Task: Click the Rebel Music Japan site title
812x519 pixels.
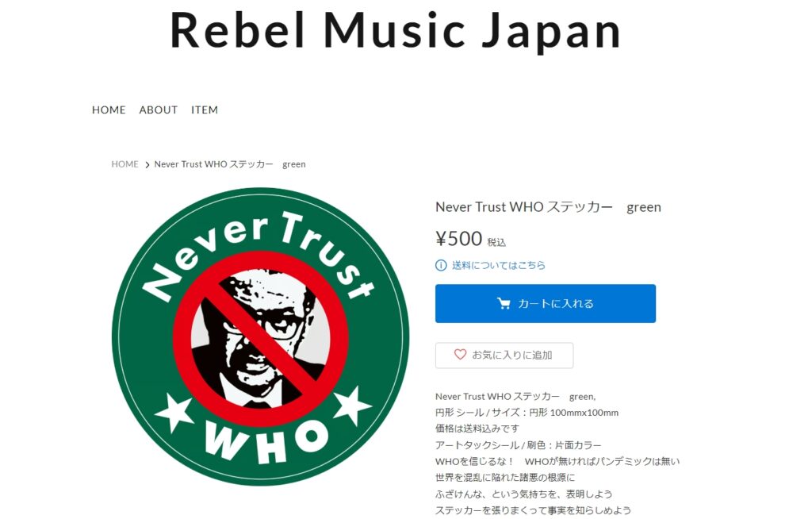Action: pos(395,31)
